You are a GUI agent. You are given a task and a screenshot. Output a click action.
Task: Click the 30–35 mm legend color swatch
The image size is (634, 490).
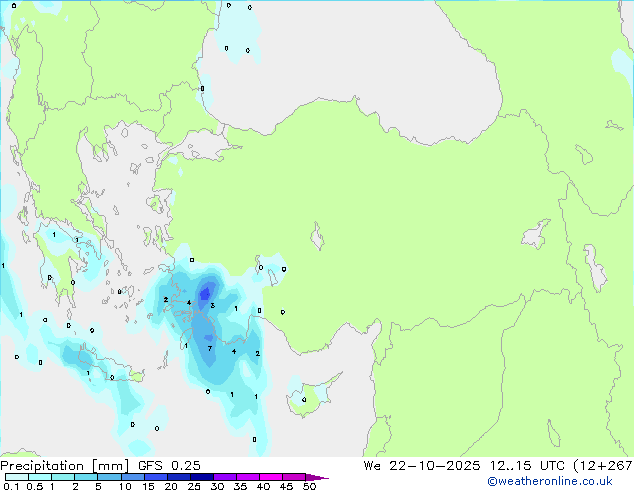tap(224, 477)
